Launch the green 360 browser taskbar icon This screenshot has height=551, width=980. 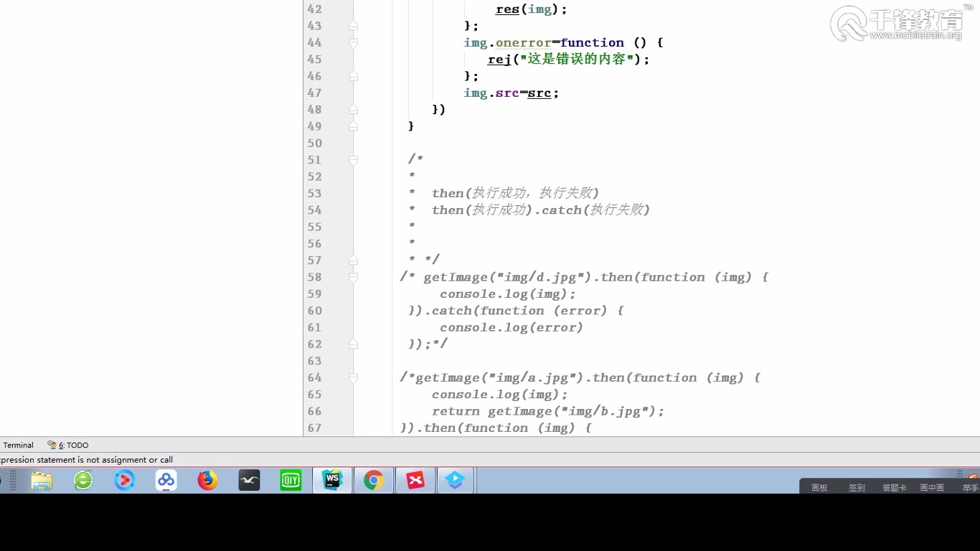(83, 480)
